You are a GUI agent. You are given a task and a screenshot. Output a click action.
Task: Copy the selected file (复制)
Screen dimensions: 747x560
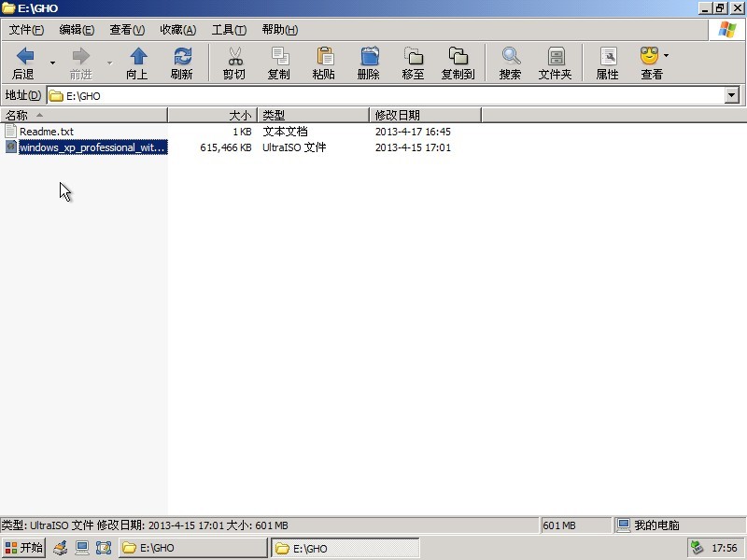pos(278,63)
